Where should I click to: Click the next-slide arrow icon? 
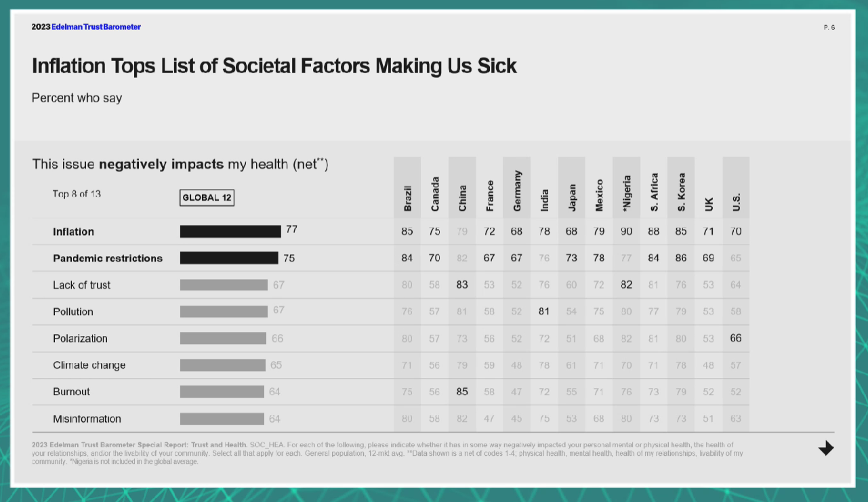click(x=825, y=448)
